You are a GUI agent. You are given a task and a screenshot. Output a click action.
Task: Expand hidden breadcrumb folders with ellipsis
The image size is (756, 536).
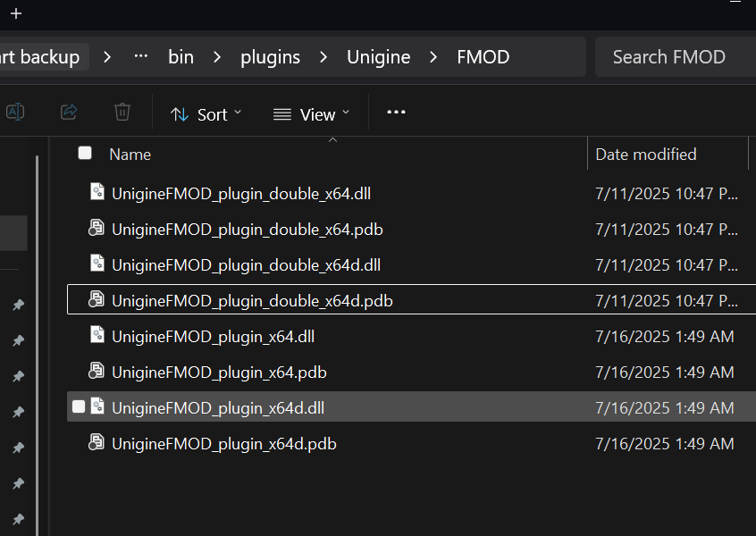tap(140, 56)
